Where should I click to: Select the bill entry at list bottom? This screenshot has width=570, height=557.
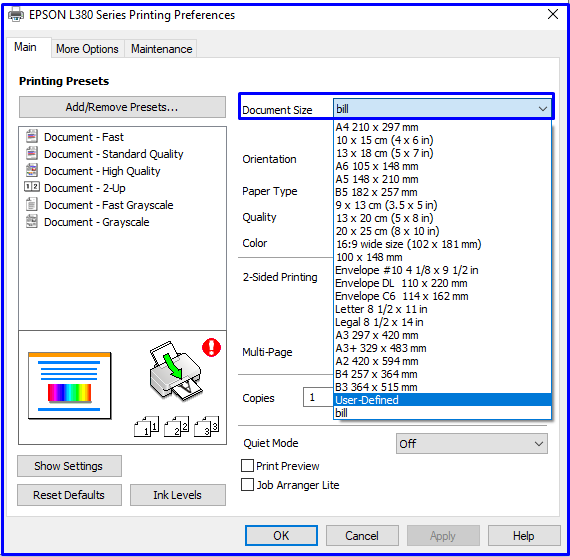(442, 413)
